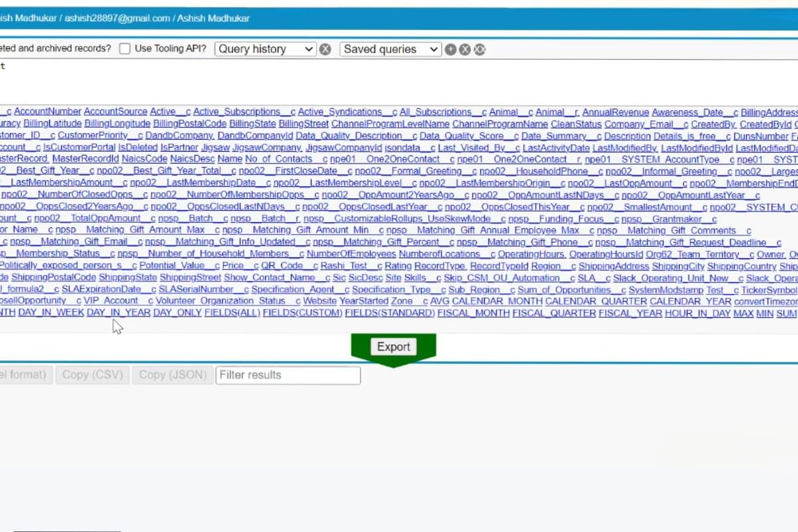798x532 pixels.
Task: Select the No_of_Contacts__c field link
Action: tap(287, 159)
